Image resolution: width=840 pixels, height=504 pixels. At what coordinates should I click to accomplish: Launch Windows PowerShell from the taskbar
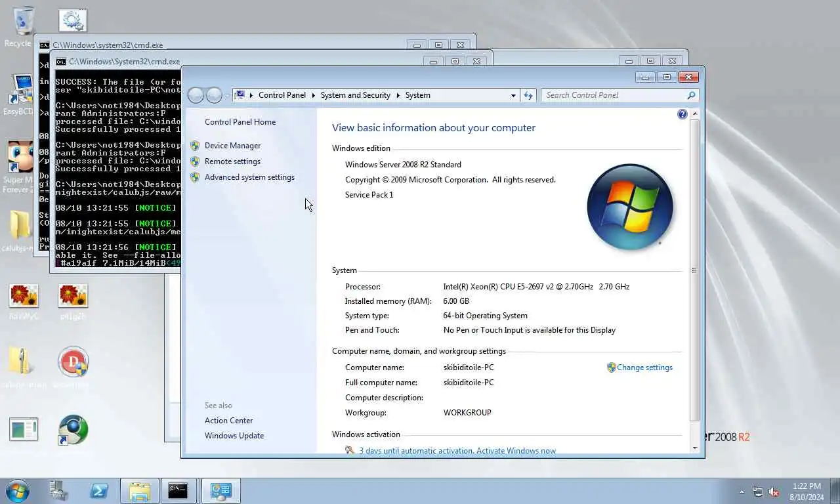(x=99, y=491)
